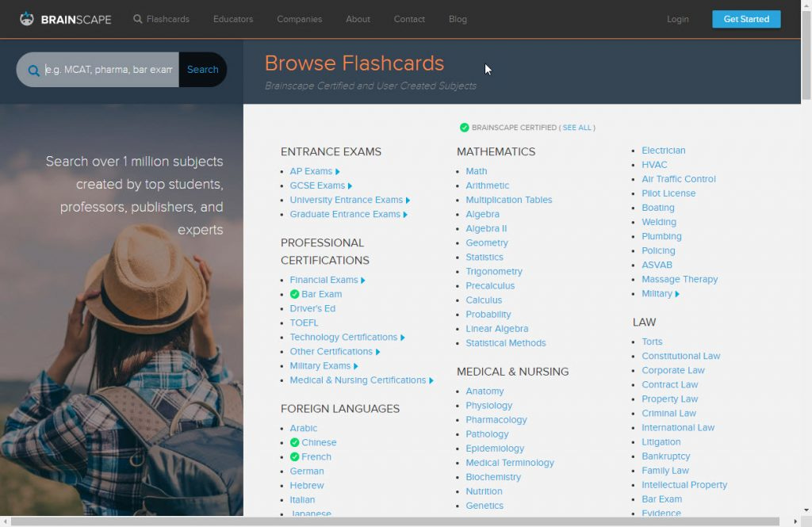Open the Arabic language link
812x527 pixels.
(x=304, y=428)
